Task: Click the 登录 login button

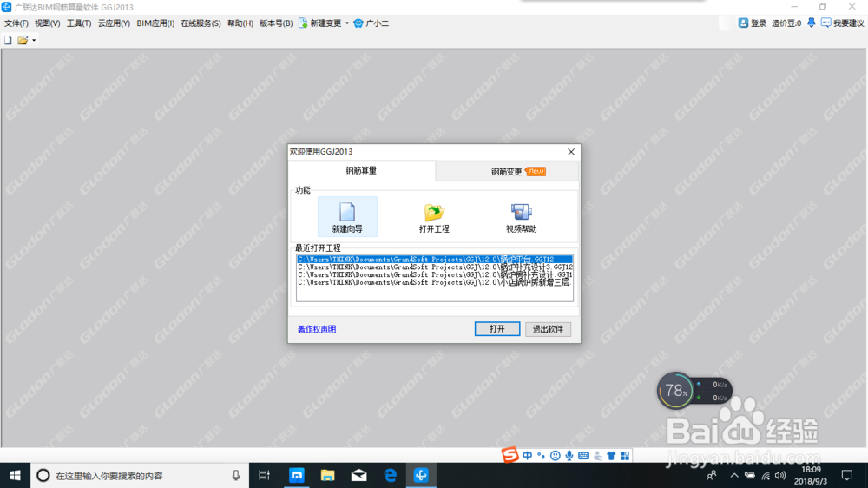Action: click(x=753, y=23)
